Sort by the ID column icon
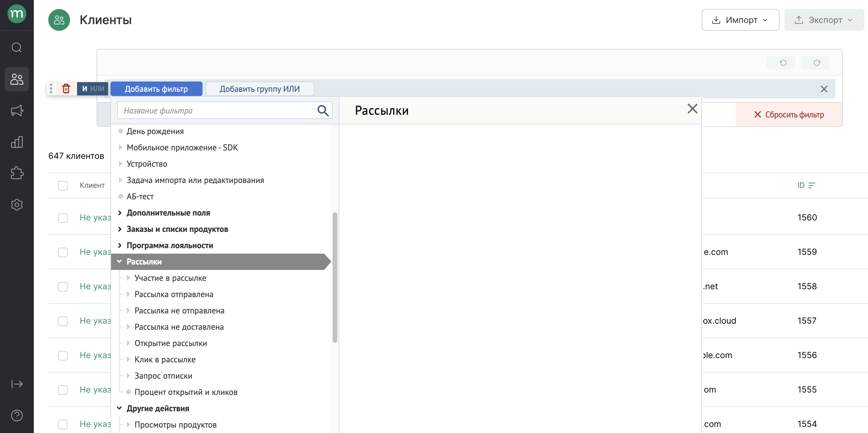868x433 pixels. click(812, 185)
